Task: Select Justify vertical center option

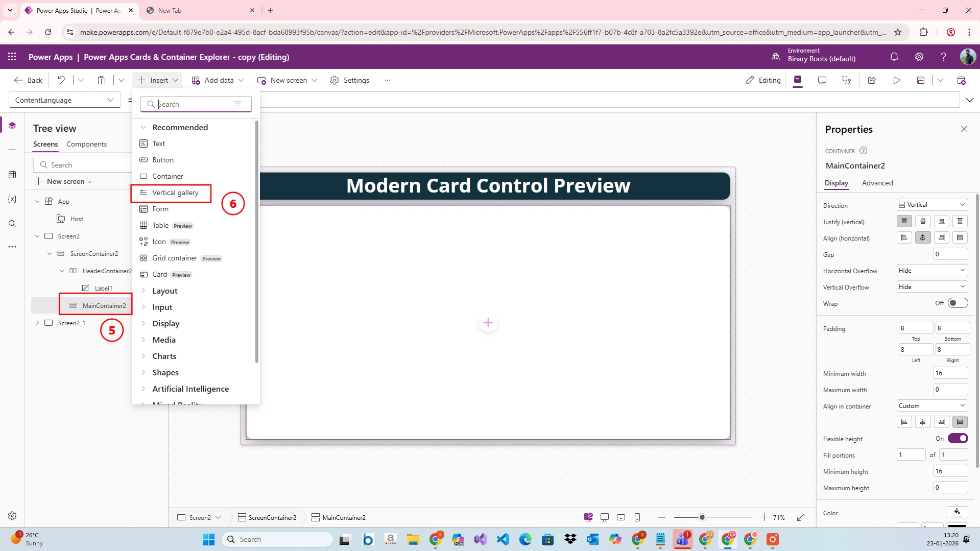Action: (x=923, y=221)
